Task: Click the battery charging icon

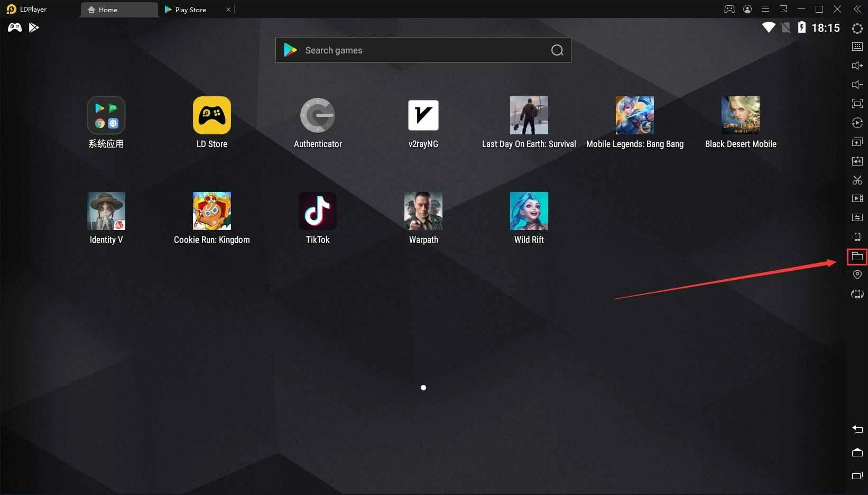Action: pyautogui.click(x=802, y=27)
